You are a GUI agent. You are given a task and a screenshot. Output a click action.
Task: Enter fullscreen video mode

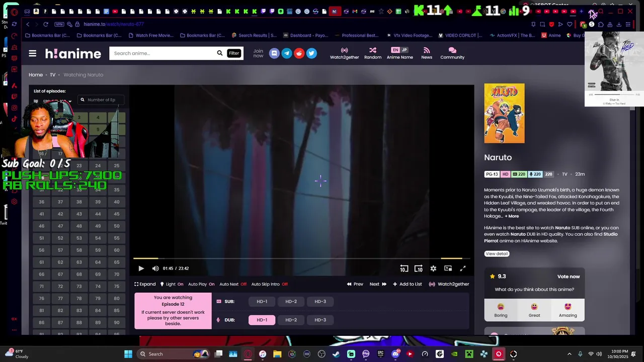click(x=463, y=268)
